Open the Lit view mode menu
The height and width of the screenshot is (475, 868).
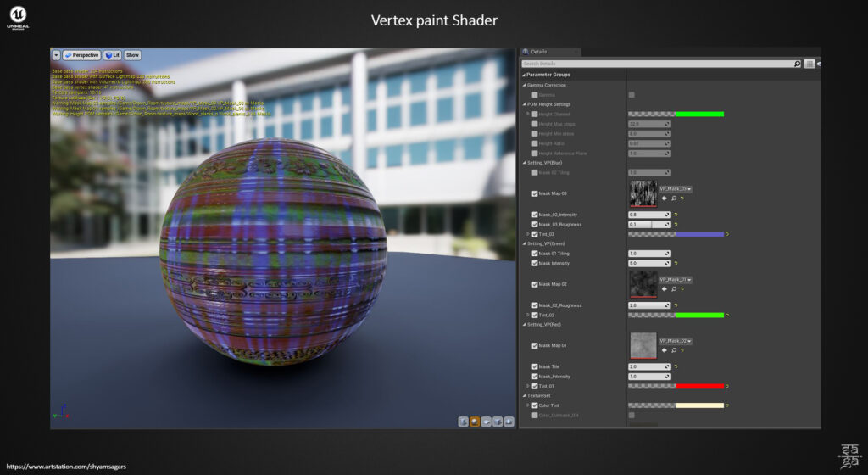[x=113, y=55]
